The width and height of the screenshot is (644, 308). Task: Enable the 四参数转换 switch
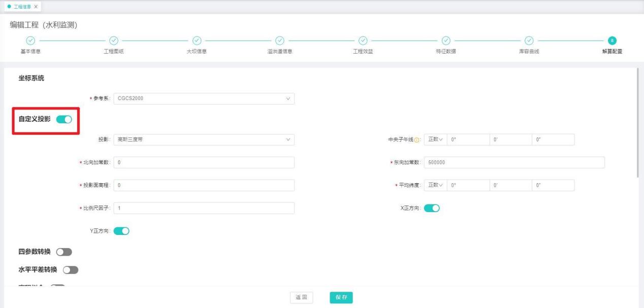(65, 252)
